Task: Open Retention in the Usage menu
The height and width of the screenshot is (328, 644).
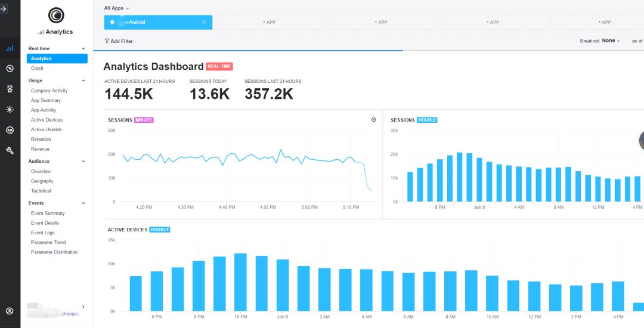Action: [41, 139]
